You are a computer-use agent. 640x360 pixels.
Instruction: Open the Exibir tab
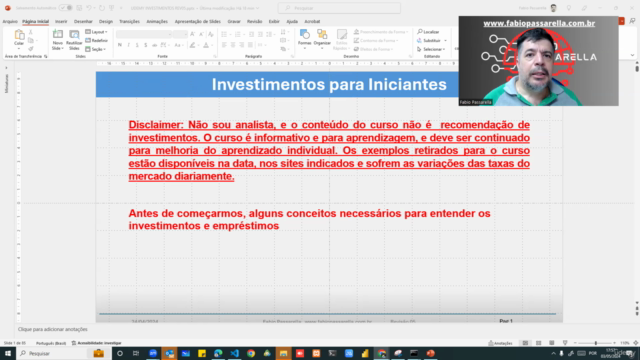[274, 21]
